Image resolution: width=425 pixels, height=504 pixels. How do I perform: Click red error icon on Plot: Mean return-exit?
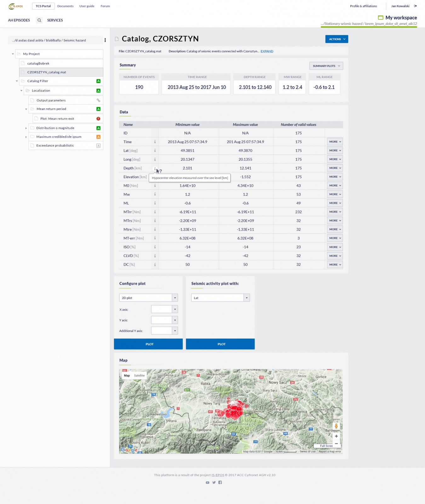pyautogui.click(x=98, y=119)
